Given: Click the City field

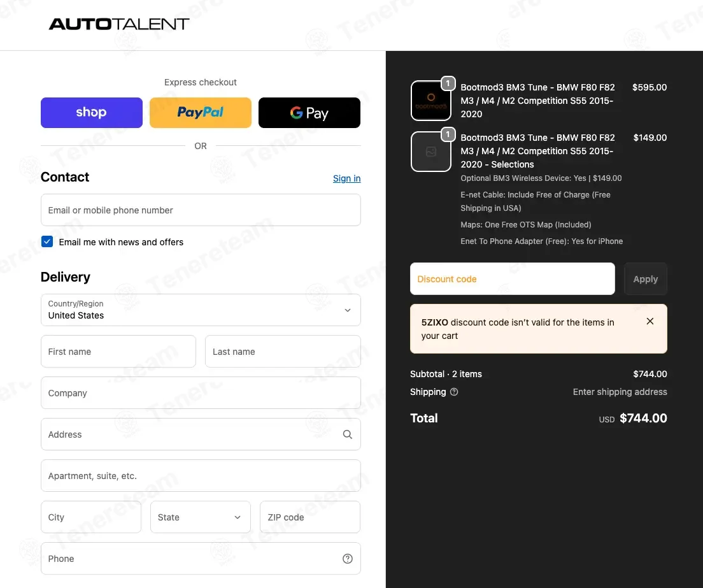Looking at the screenshot, I should (91, 517).
